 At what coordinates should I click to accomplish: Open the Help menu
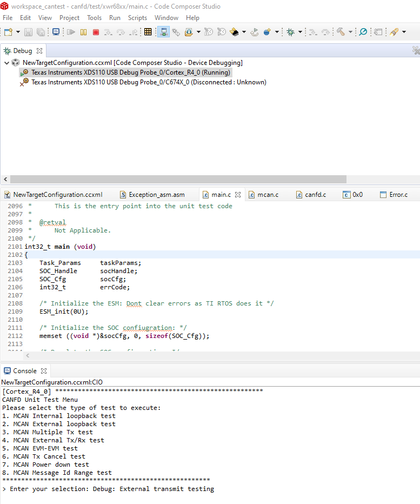point(192,18)
